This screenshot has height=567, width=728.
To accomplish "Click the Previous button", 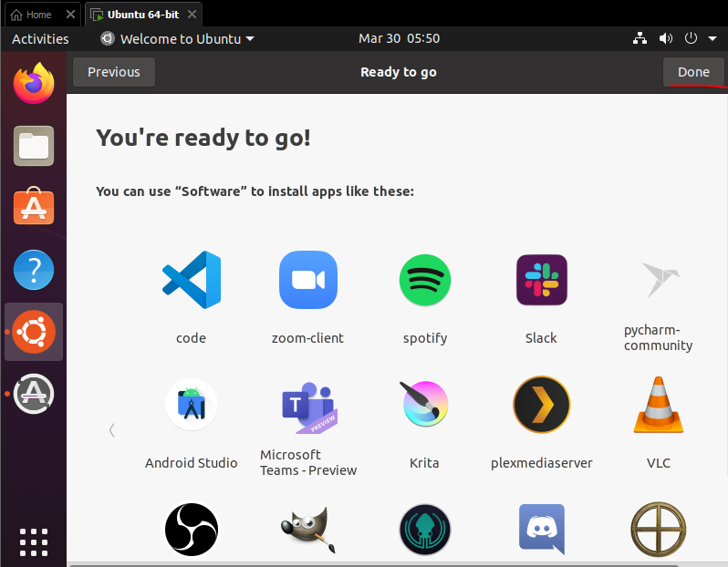I will 114,72.
